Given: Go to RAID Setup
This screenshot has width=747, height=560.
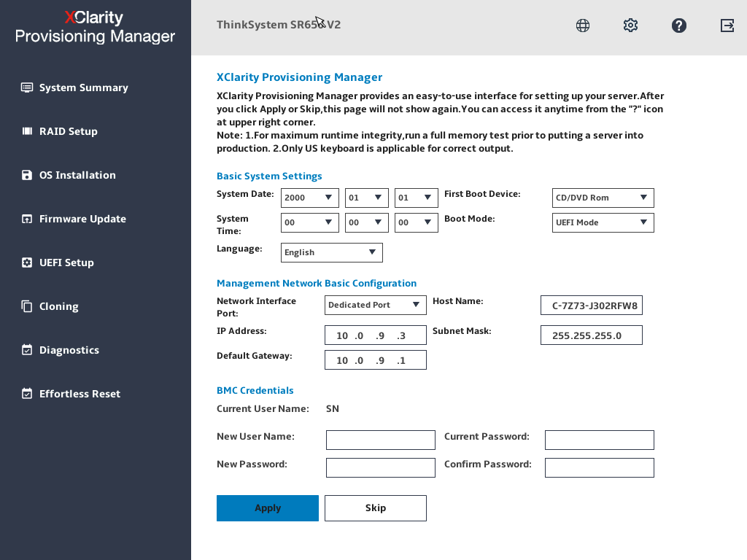Looking at the screenshot, I should 69,131.
